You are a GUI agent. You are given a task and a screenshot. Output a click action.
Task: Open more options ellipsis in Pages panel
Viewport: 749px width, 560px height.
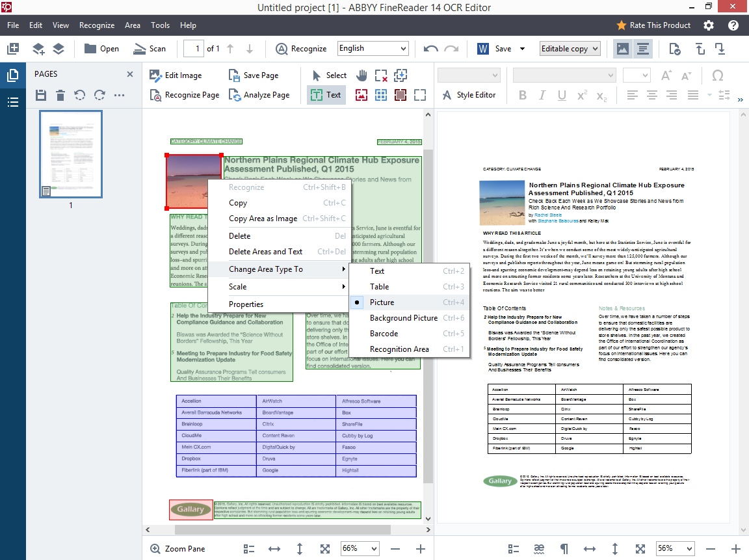tap(120, 95)
